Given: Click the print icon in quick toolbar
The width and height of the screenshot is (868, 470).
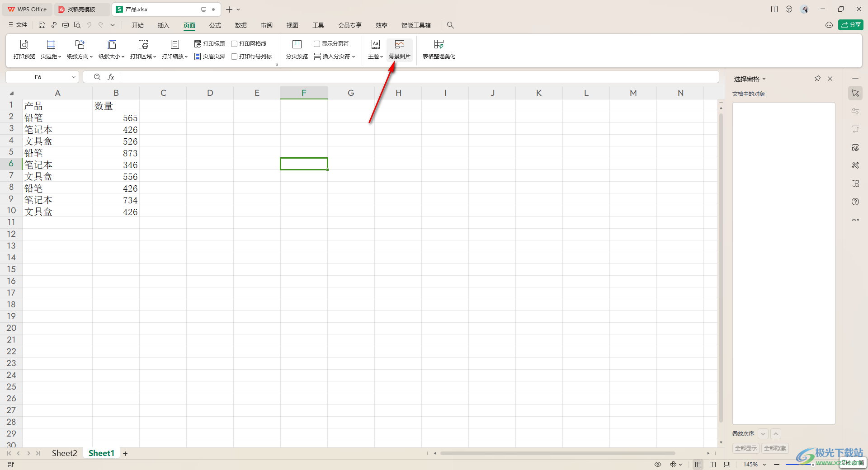Looking at the screenshot, I should coord(66,25).
